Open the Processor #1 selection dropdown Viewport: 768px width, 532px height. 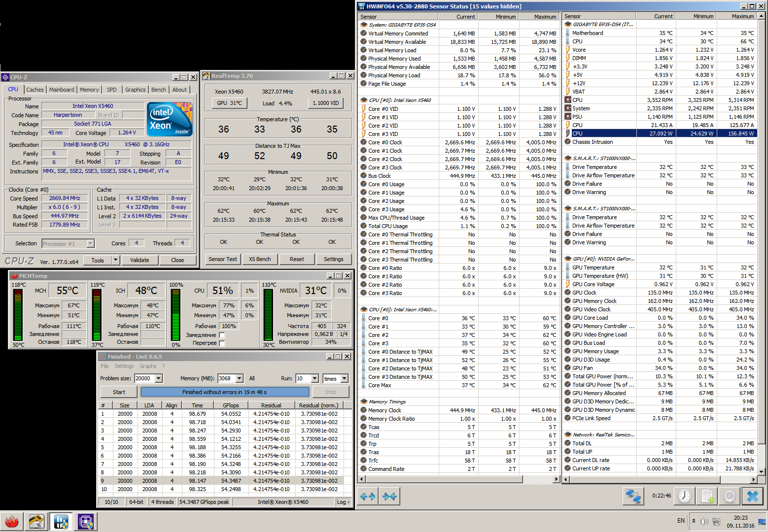click(90, 243)
